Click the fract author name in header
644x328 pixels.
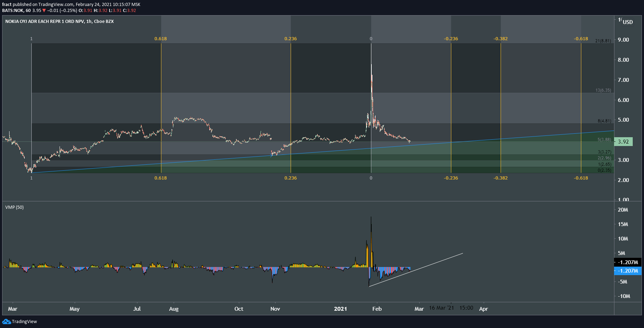7,5
